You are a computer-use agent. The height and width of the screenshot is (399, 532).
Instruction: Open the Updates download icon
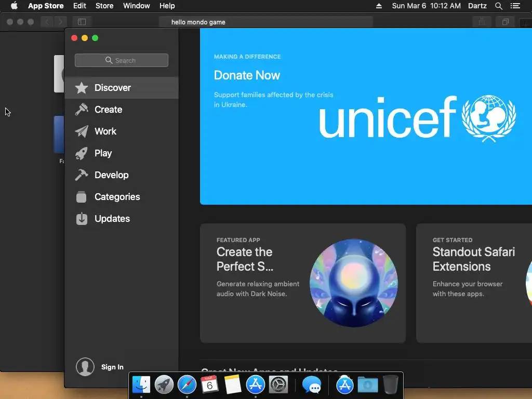click(x=82, y=219)
